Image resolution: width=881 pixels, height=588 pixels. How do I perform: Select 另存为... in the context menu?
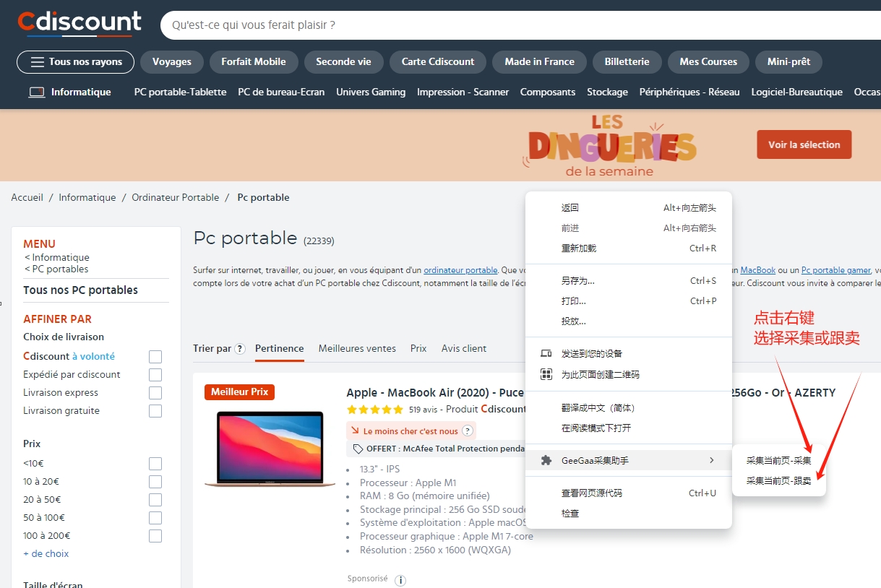pos(629,281)
